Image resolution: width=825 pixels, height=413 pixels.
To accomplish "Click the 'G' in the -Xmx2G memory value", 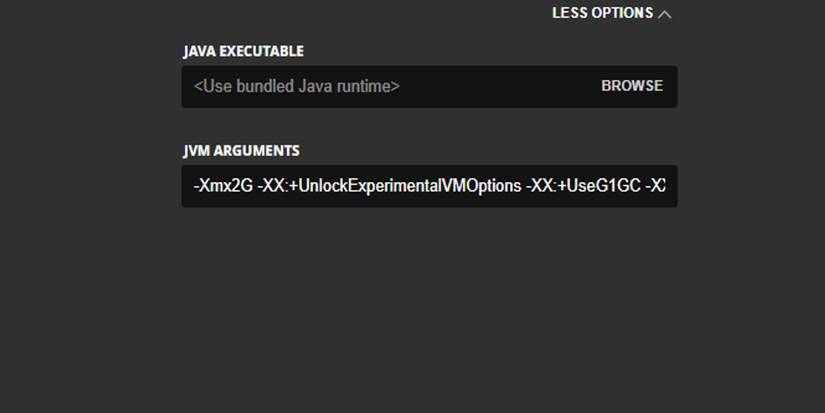I will coord(245,186).
